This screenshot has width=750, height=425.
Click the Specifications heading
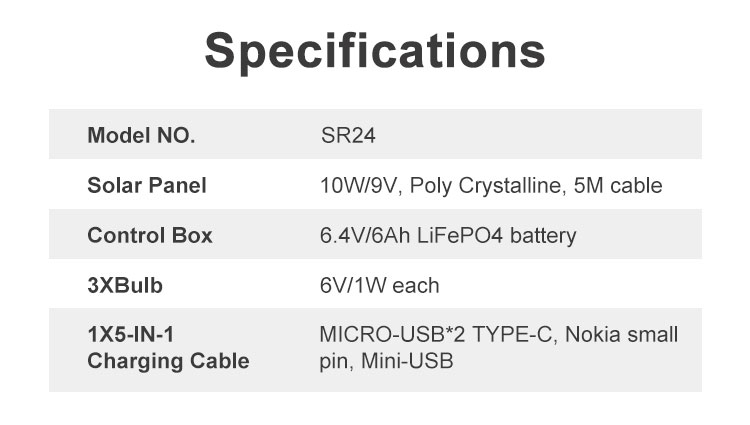pos(375,52)
